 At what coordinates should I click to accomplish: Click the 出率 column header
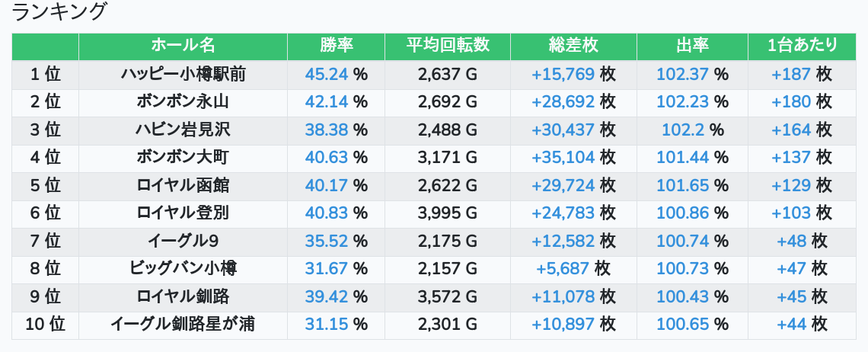(692, 46)
